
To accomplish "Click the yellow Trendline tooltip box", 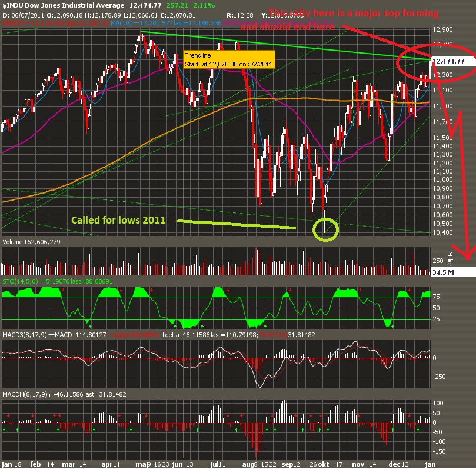I will coord(229,60).
